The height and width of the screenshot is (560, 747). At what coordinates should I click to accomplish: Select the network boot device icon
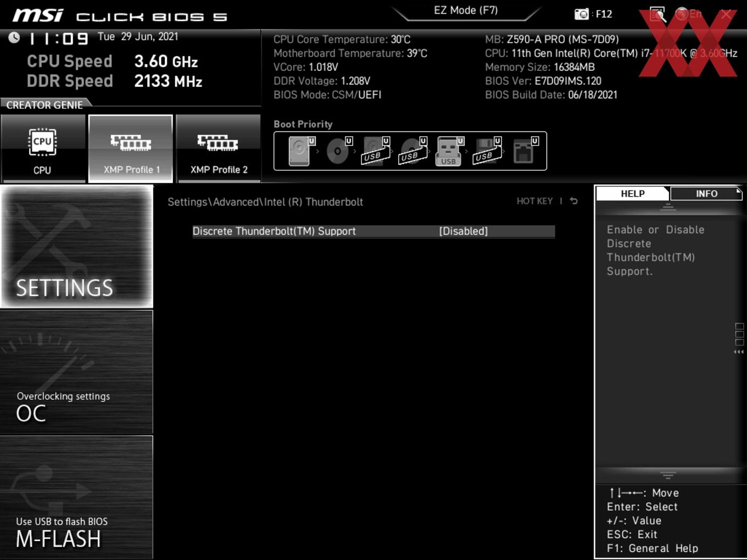click(525, 151)
